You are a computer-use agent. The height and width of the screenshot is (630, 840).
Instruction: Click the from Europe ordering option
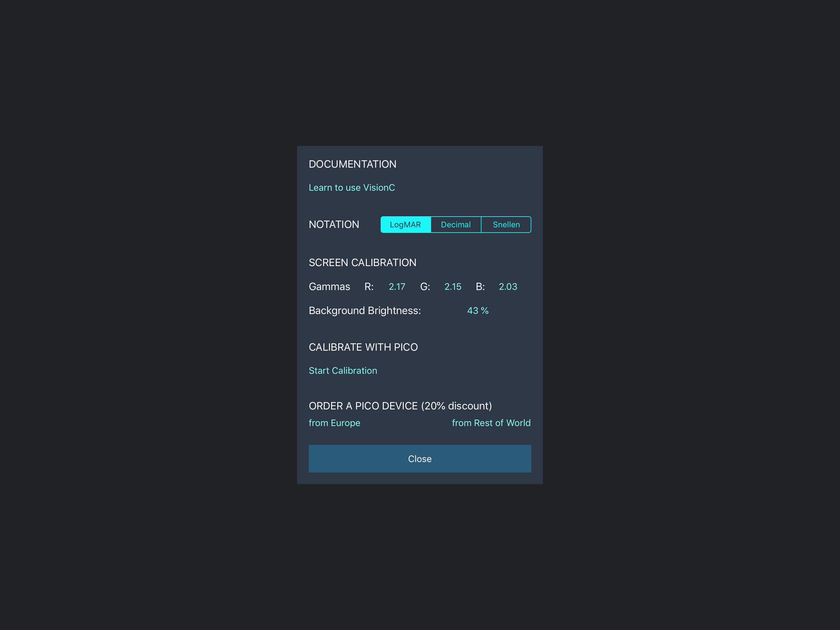point(334,423)
